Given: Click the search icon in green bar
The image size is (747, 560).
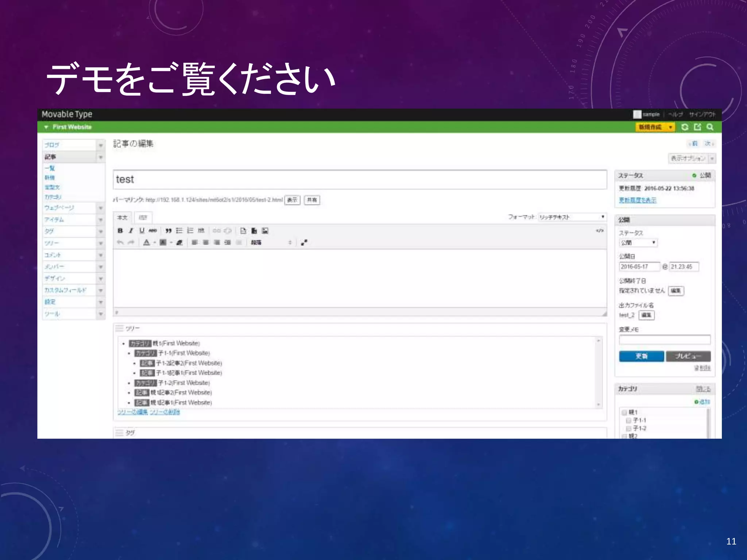Looking at the screenshot, I should [710, 127].
